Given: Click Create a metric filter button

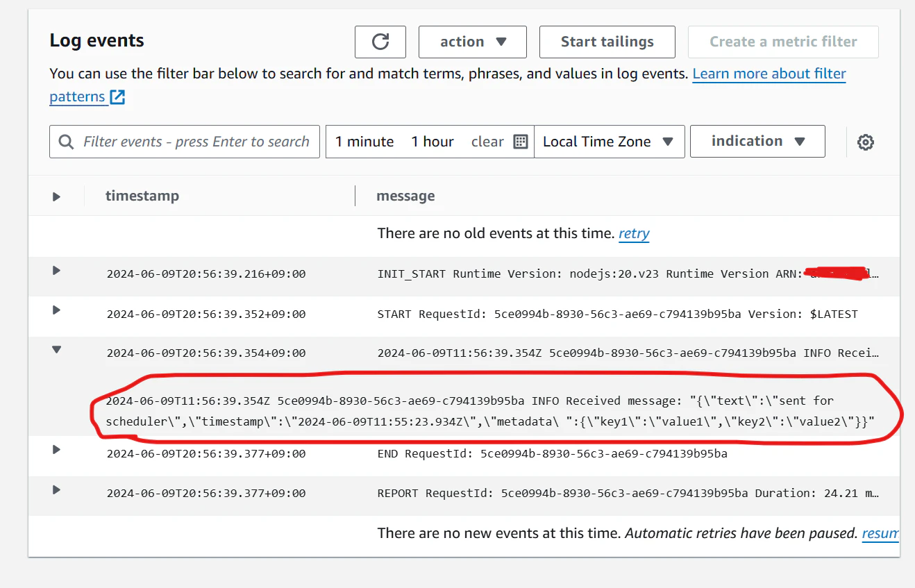Looking at the screenshot, I should point(783,42).
